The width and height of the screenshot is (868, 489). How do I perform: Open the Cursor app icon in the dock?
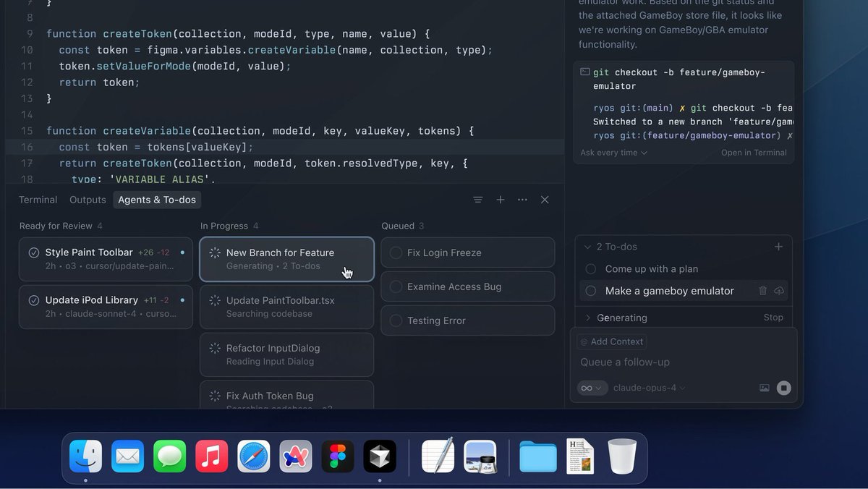[379, 456]
